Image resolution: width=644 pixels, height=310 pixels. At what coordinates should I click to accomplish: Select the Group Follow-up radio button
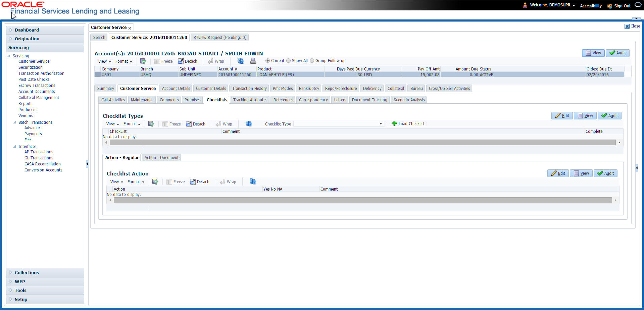[312, 61]
